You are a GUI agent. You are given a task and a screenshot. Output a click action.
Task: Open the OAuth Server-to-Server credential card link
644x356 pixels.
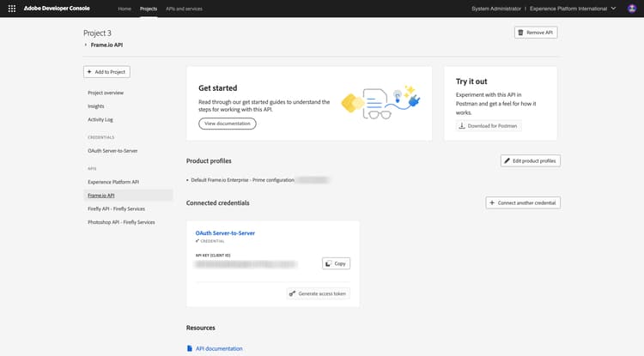[225, 233]
